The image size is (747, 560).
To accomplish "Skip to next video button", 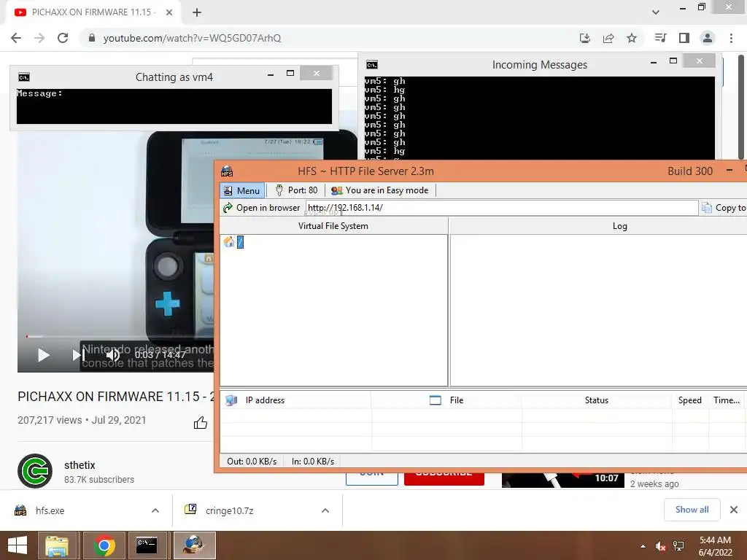I will (77, 355).
